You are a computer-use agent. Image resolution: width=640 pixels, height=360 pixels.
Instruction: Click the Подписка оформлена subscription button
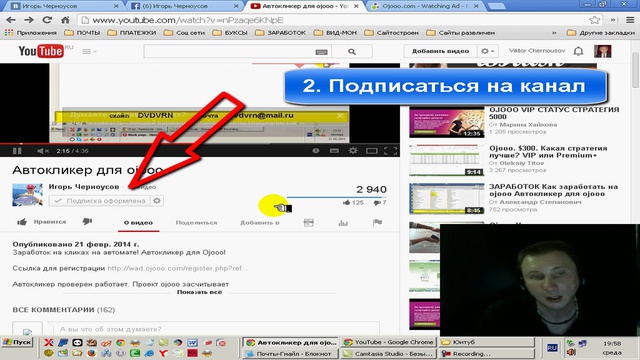tap(100, 201)
